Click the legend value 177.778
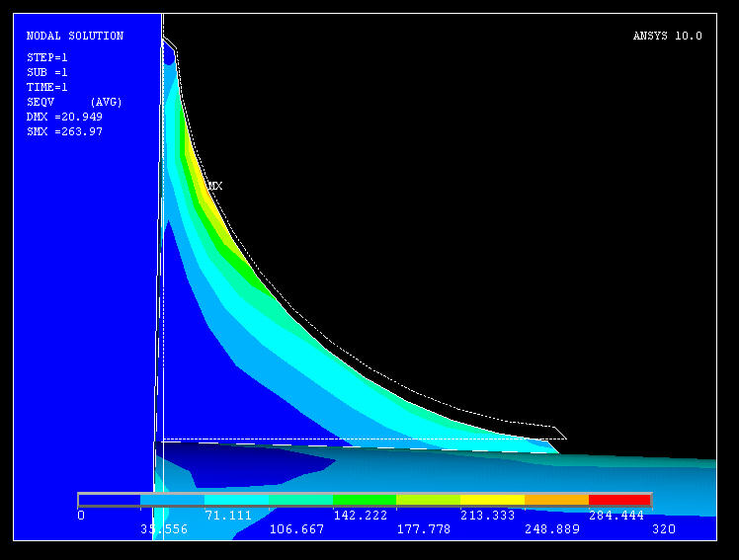Screen dimensions: 739x560 [x=424, y=529]
